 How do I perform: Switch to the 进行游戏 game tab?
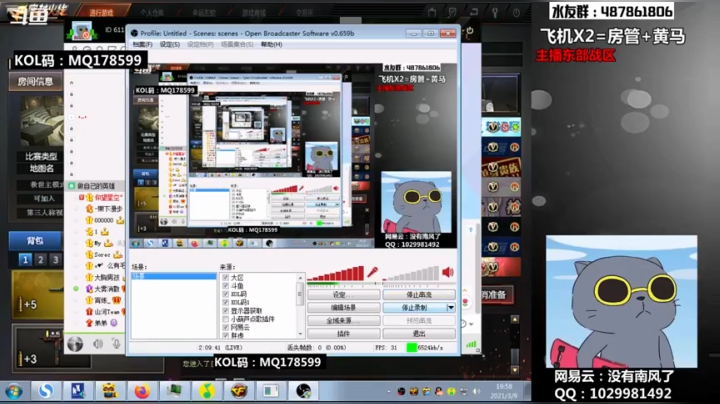(x=101, y=12)
